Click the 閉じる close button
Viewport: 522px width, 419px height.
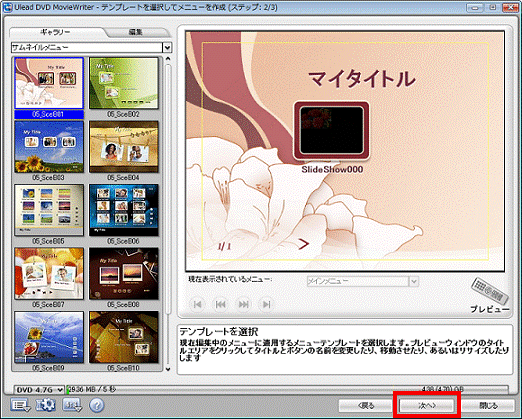(488, 406)
